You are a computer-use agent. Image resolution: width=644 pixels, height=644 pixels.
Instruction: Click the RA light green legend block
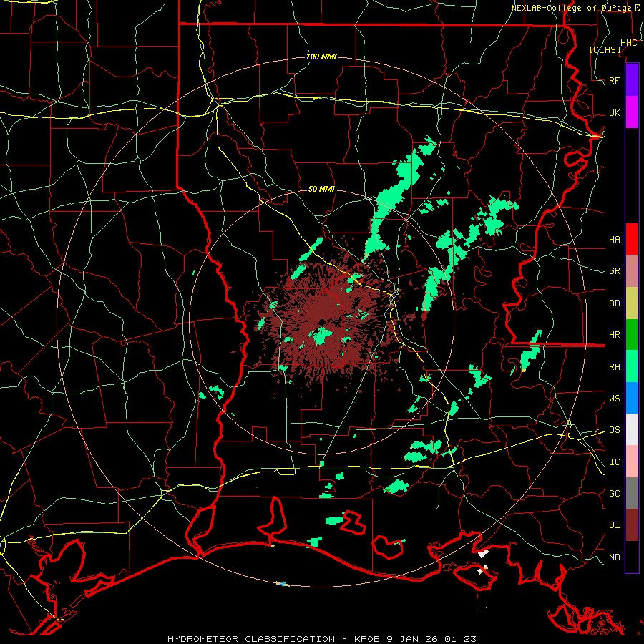click(632, 366)
